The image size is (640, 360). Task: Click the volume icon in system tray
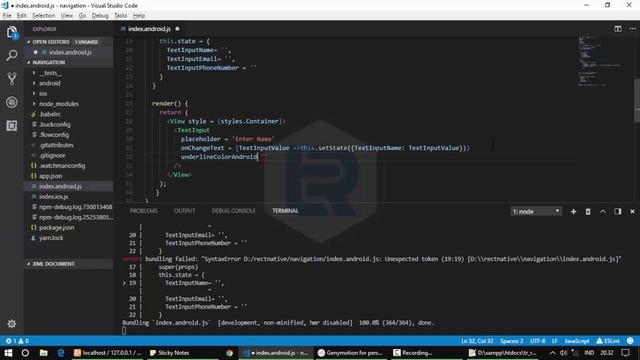click(563, 353)
